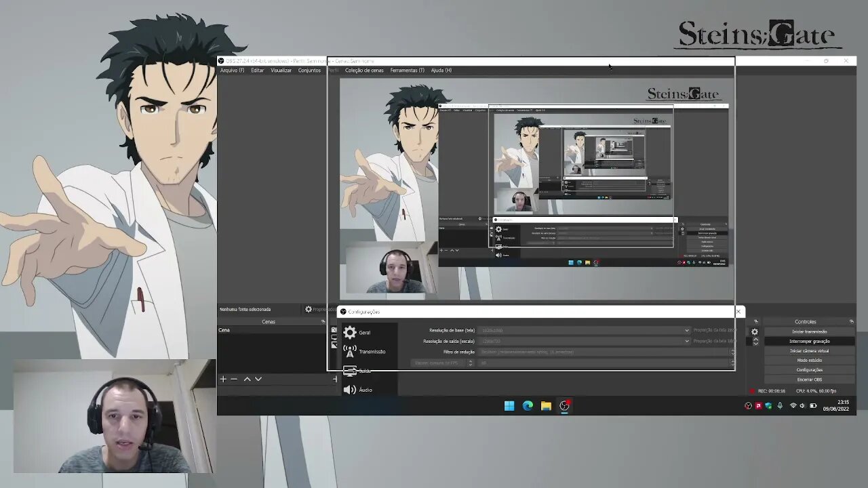Add a new scene with plus icon
The width and height of the screenshot is (868, 488).
point(223,379)
